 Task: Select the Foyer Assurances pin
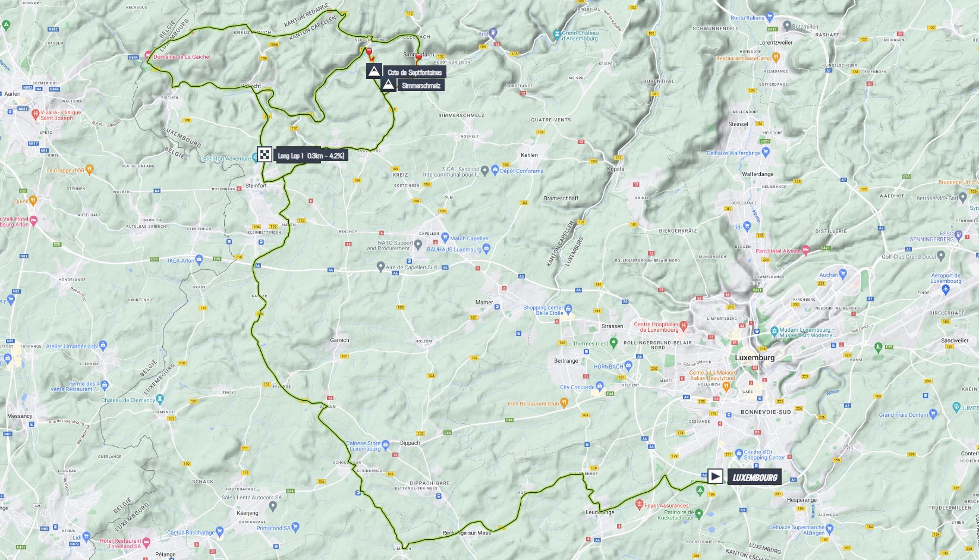tap(640, 505)
